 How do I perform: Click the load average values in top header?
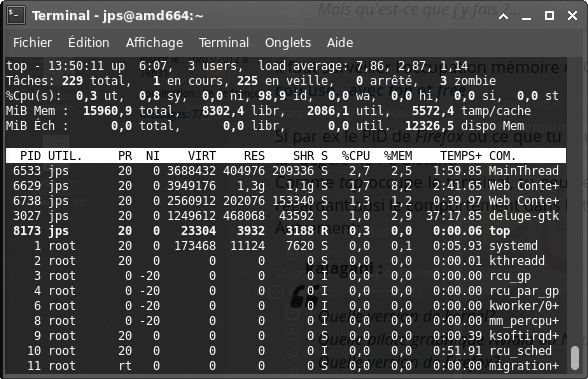(x=412, y=66)
